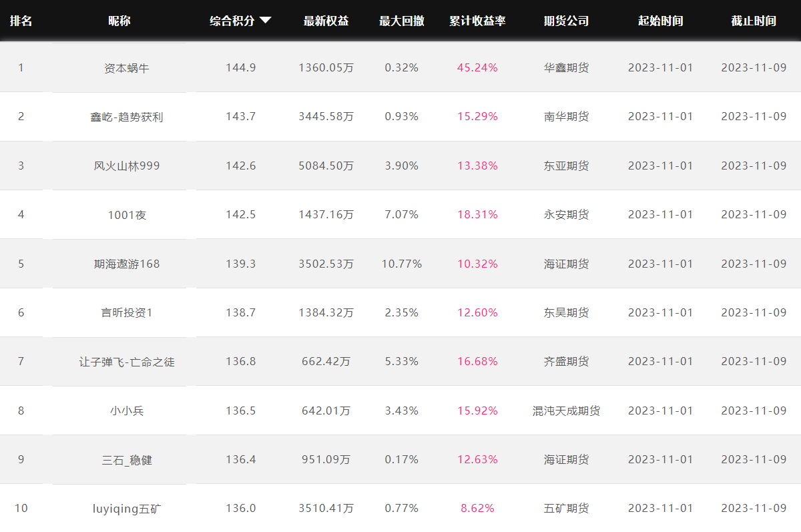
Task: Select nickname 小小兵
Action: pos(127,411)
